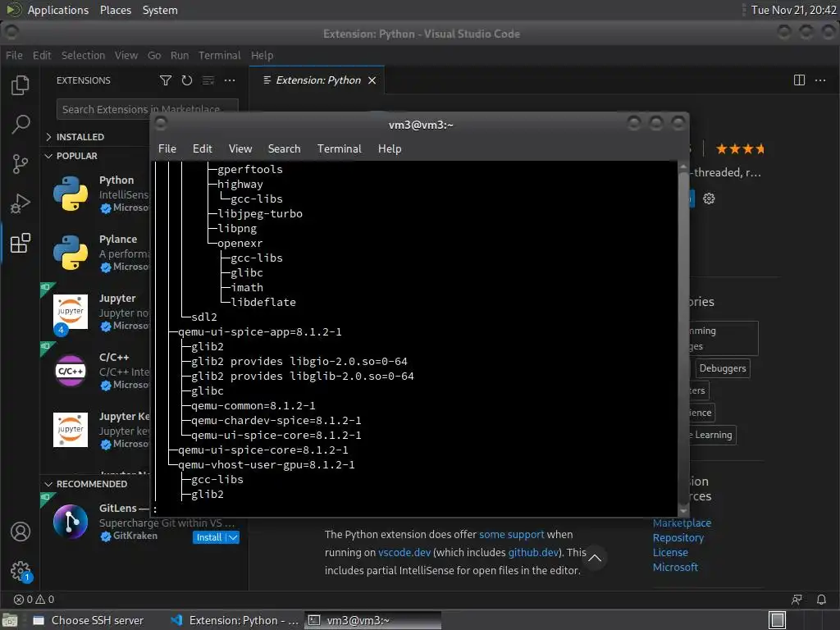Open the terminal window's Edit menu
The height and width of the screenshot is (630, 840).
click(x=203, y=149)
